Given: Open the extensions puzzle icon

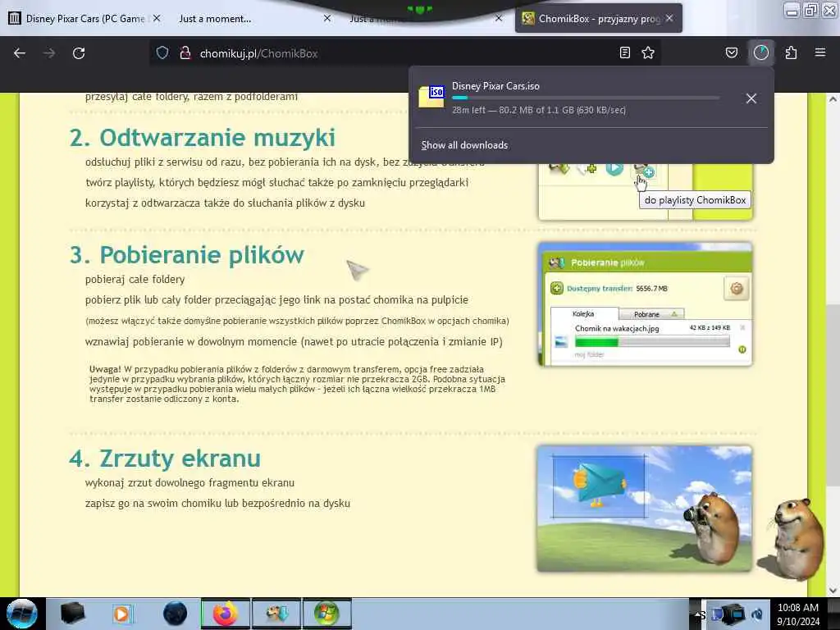Looking at the screenshot, I should (792, 53).
